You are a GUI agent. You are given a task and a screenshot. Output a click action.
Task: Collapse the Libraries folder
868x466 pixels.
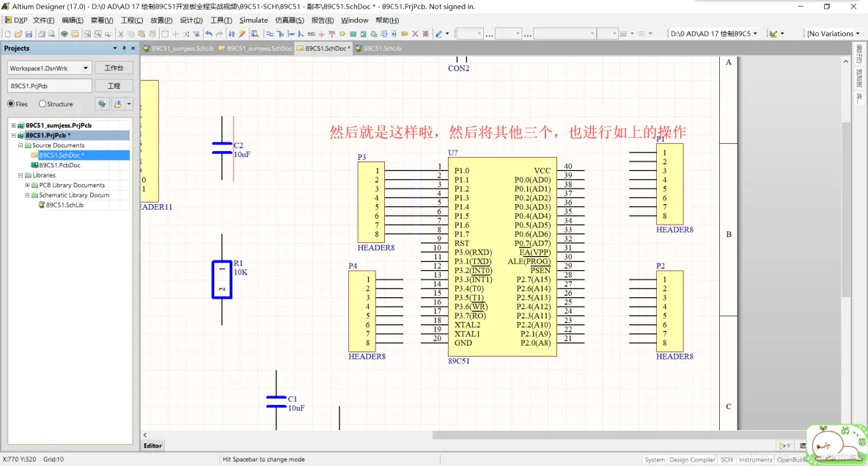point(21,175)
